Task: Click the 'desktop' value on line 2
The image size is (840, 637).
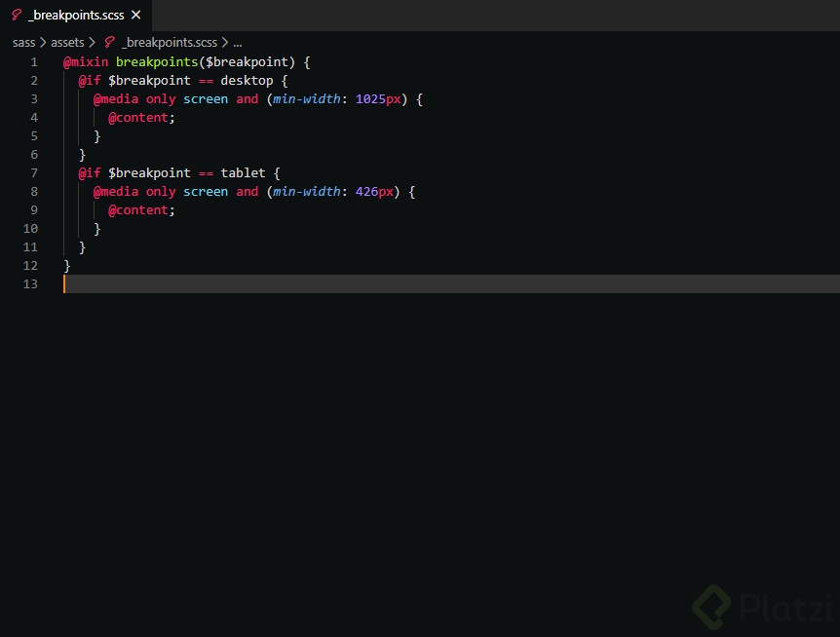Action: pos(247,81)
